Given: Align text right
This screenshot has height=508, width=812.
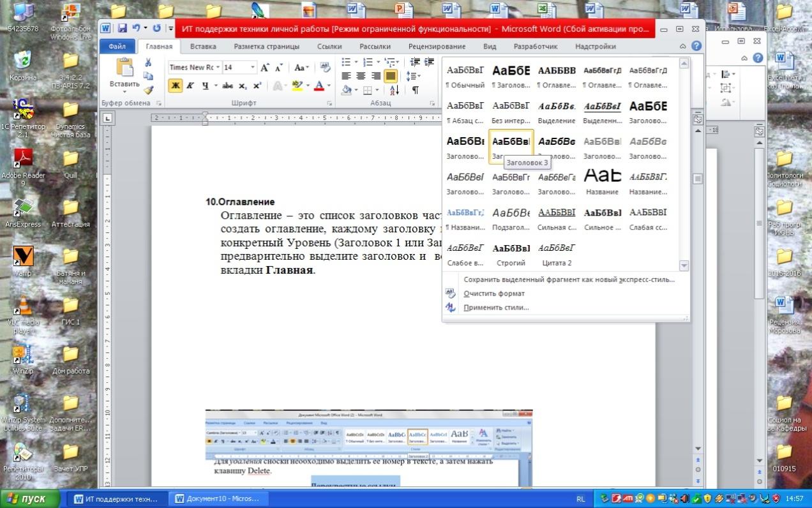Looking at the screenshot, I should (x=375, y=76).
